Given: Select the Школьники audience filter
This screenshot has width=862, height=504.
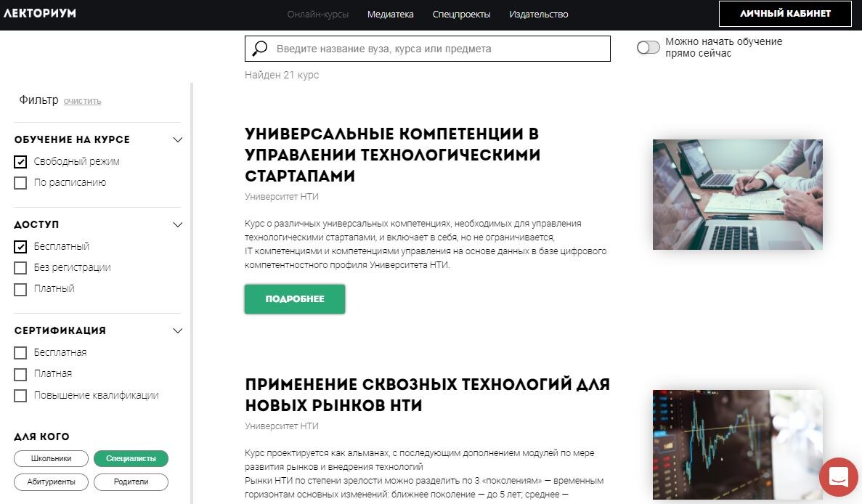Looking at the screenshot, I should click(x=51, y=458).
